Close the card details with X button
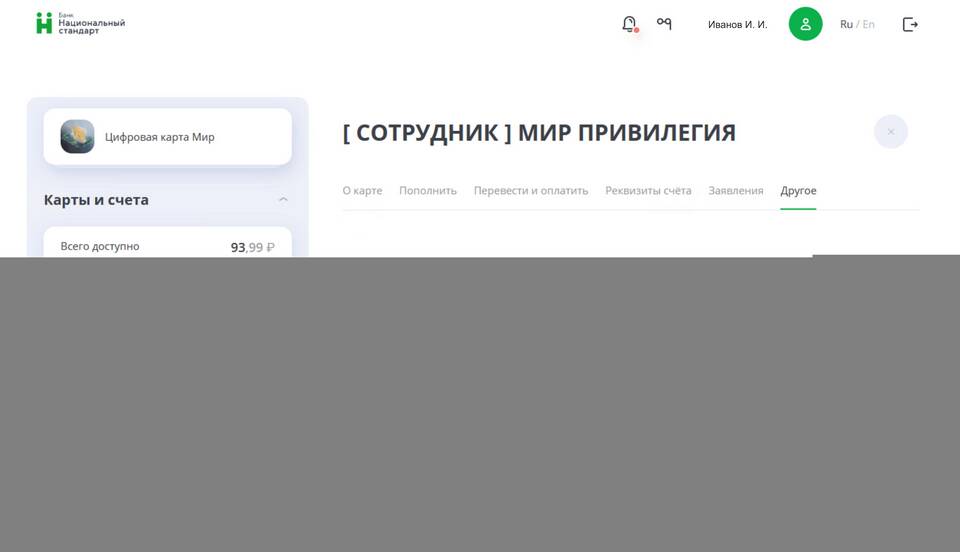 [890, 132]
